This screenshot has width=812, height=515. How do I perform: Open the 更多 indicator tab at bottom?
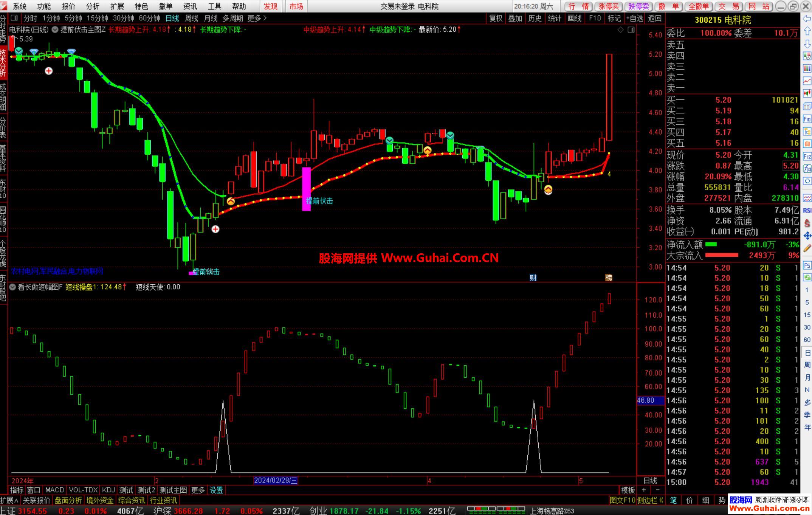click(x=198, y=490)
